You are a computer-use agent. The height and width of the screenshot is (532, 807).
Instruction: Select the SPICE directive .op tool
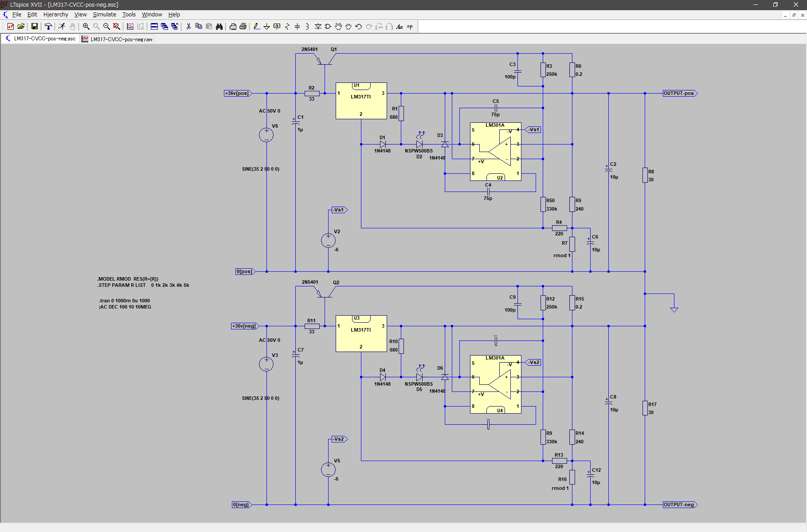point(410,27)
